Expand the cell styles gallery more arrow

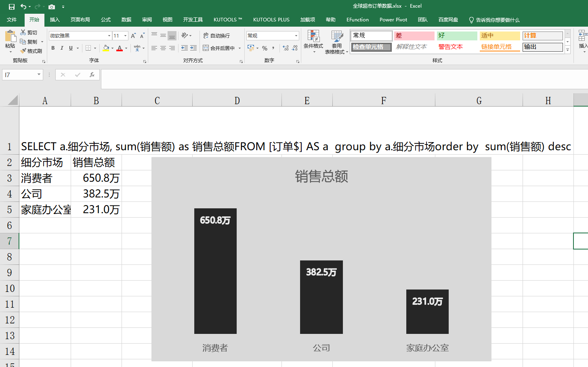point(567,50)
